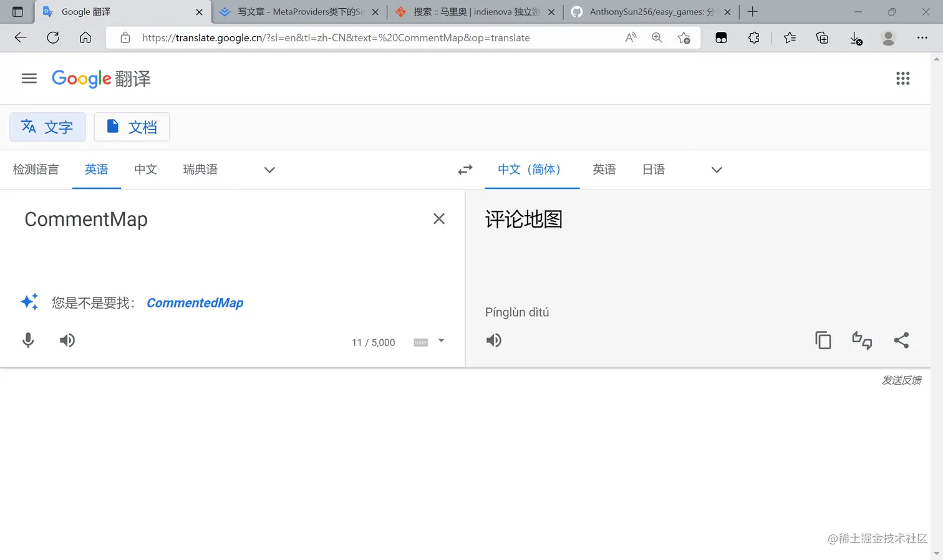The width and height of the screenshot is (943, 560).
Task: Click the 11 / 5,000 character counter
Action: click(373, 342)
